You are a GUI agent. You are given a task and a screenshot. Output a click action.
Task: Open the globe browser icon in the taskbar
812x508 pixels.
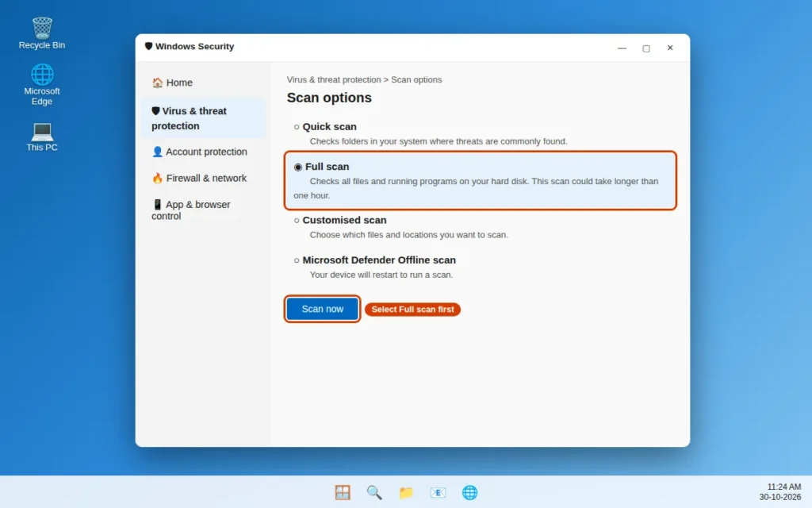click(x=469, y=492)
